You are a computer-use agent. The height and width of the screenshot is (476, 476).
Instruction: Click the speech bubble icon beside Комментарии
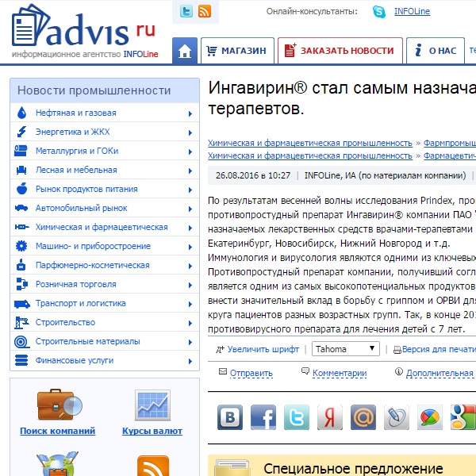[x=305, y=371]
